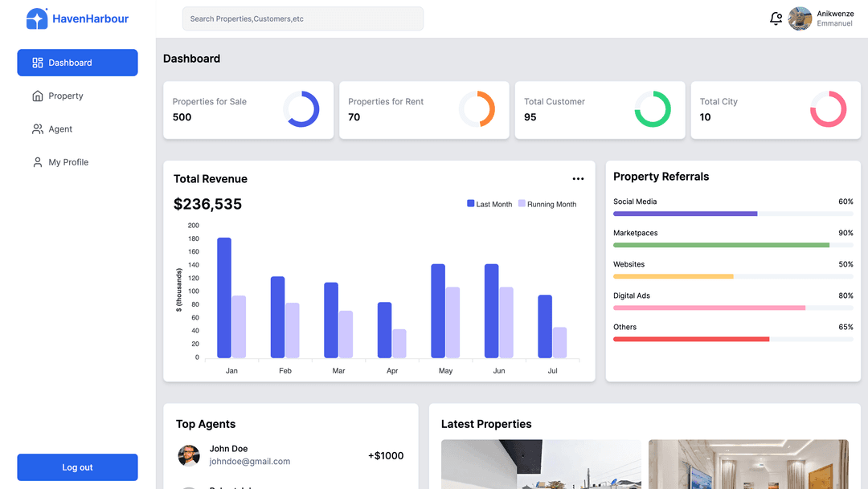The image size is (868, 489).
Task: Click the user profile avatar
Action: [800, 18]
